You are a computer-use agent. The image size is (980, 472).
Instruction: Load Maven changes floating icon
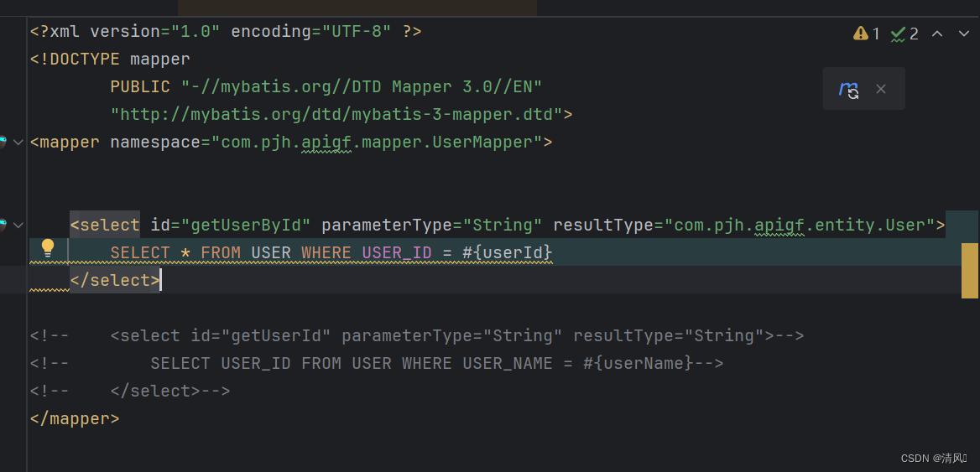[x=849, y=89]
